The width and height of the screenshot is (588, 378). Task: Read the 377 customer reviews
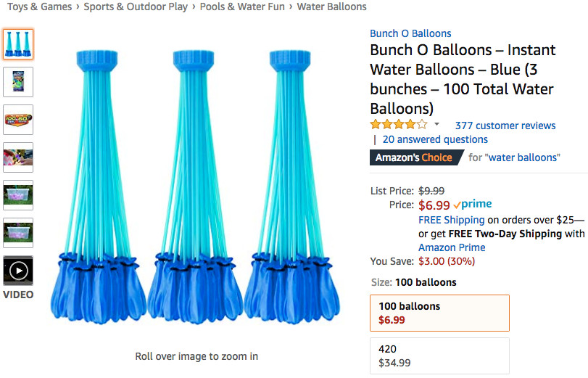[505, 126]
